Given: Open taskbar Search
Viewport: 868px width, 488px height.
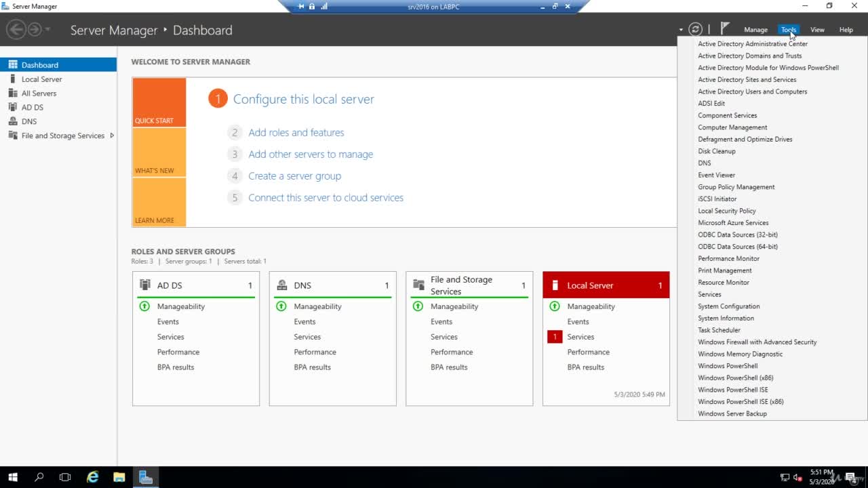Looking at the screenshot, I should point(39,477).
